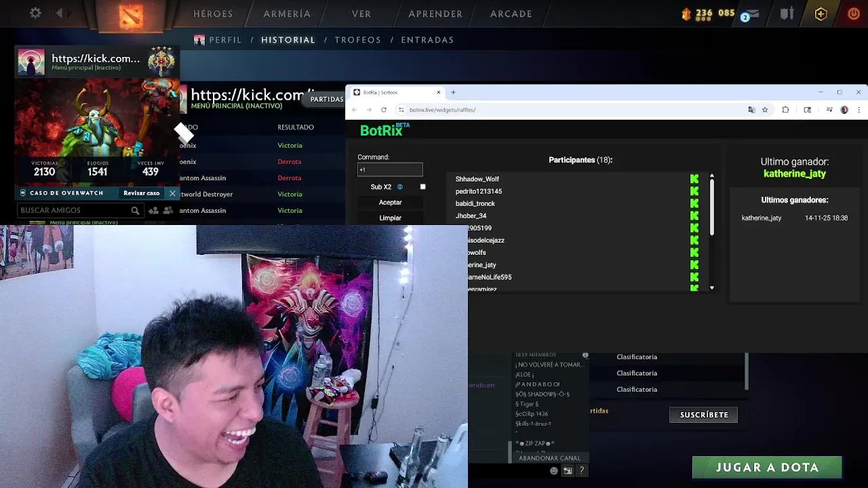Click the Limpiar button in BotRix
The width and height of the screenshot is (868, 488).
click(390, 218)
